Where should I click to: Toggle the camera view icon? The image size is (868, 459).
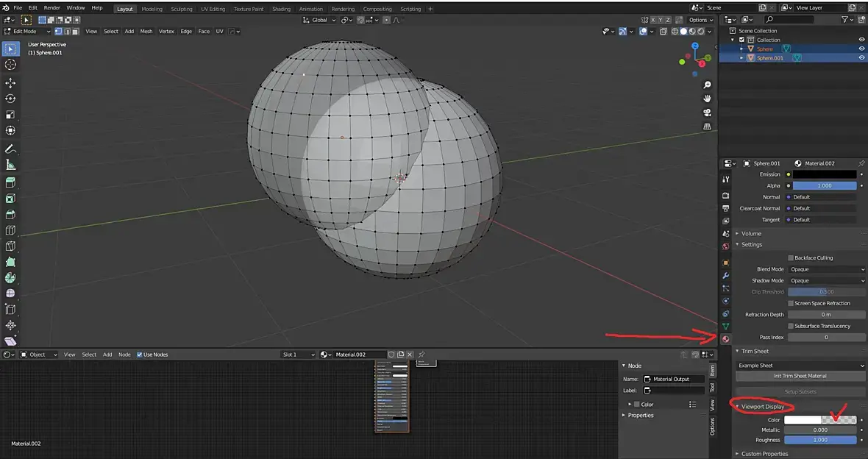708,113
